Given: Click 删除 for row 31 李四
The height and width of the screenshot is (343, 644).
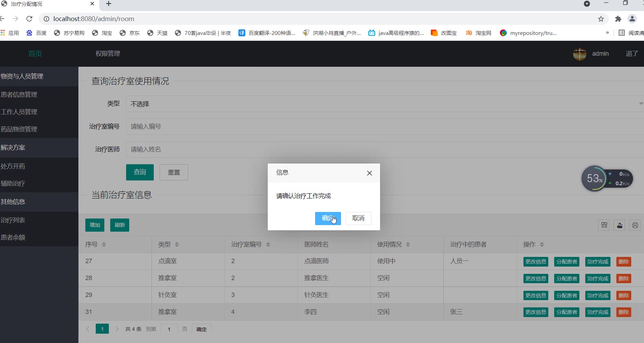Looking at the screenshot, I should 624,312.
